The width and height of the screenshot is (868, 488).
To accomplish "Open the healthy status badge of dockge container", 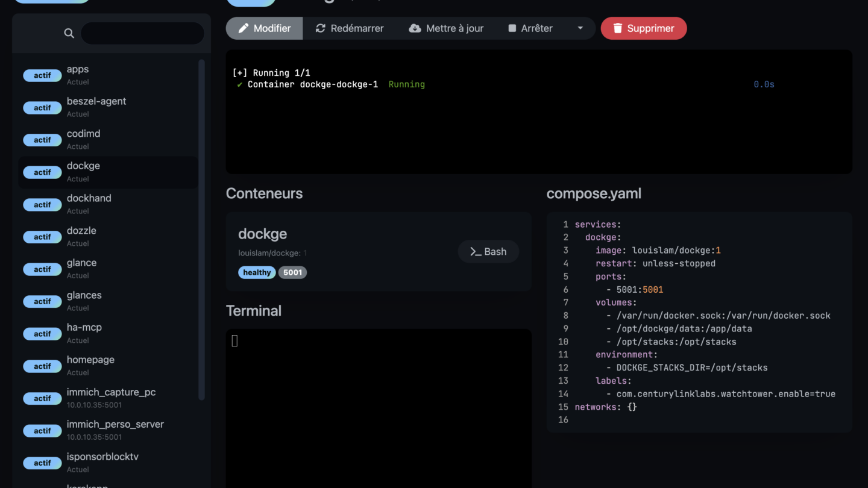I will [257, 272].
